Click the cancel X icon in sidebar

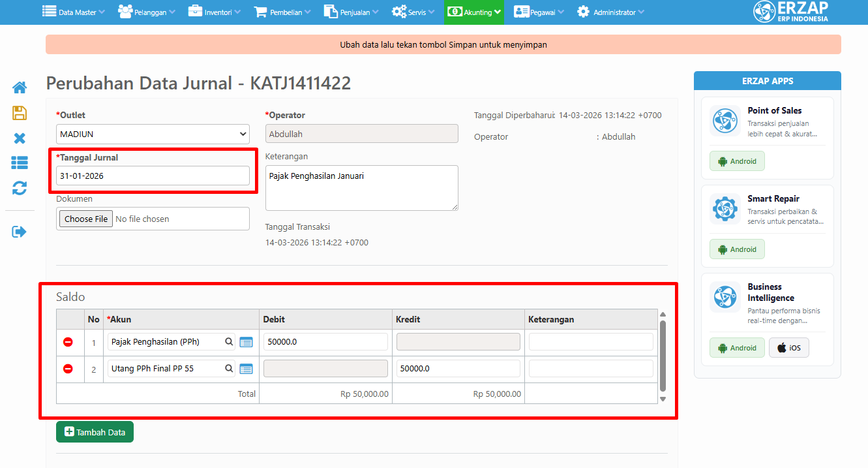pyautogui.click(x=20, y=138)
